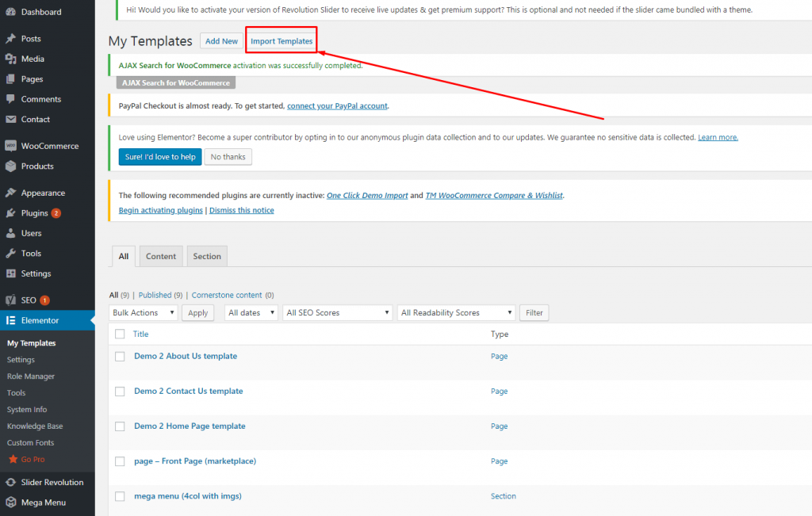
Task: Click Dismiss this notice link
Action: tap(241, 210)
